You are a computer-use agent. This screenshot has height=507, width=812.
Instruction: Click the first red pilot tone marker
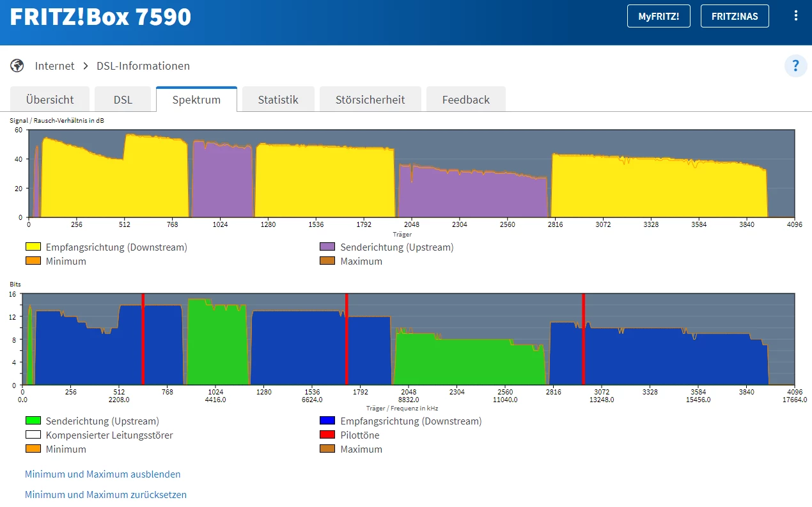pyautogui.click(x=143, y=339)
